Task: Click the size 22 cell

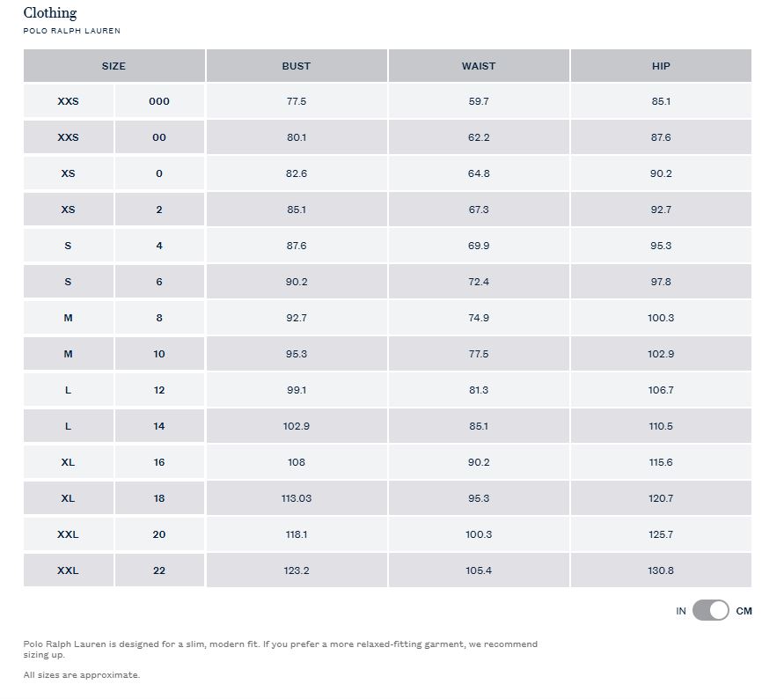Action: tap(159, 570)
